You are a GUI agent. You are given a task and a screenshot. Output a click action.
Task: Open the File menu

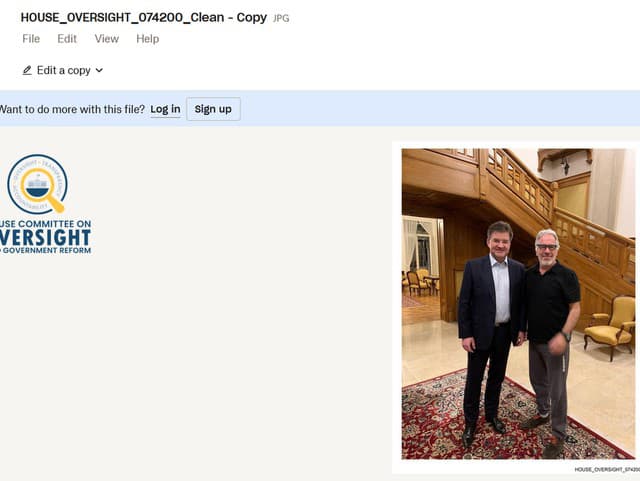[x=31, y=39]
